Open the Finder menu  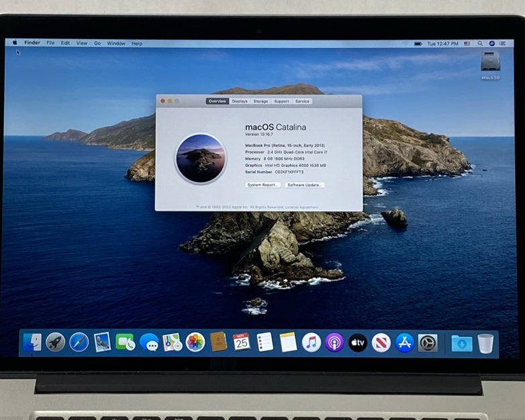[32, 43]
